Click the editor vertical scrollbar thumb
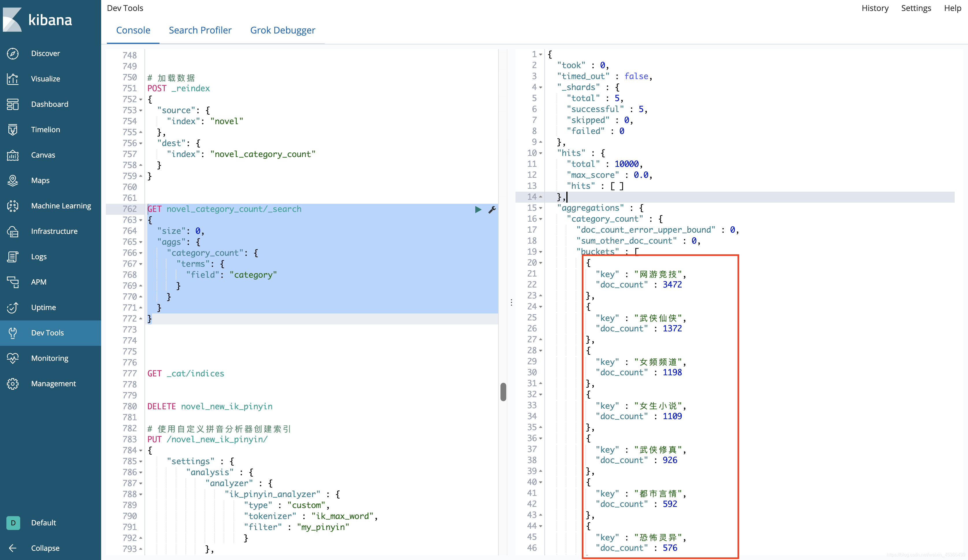This screenshot has height=560, width=968. (503, 392)
